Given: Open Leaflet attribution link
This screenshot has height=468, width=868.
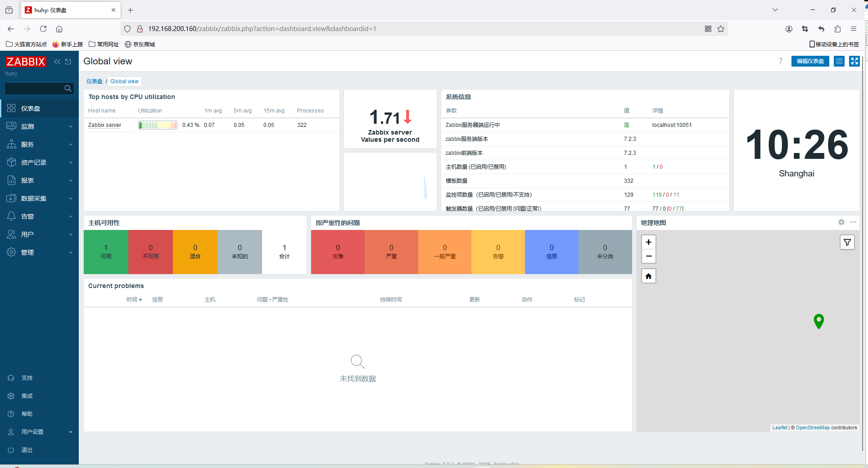Looking at the screenshot, I should [x=780, y=428].
